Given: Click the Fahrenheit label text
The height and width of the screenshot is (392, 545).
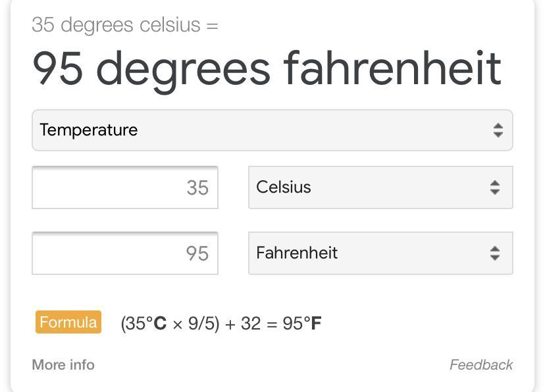Looking at the screenshot, I should click(296, 253).
